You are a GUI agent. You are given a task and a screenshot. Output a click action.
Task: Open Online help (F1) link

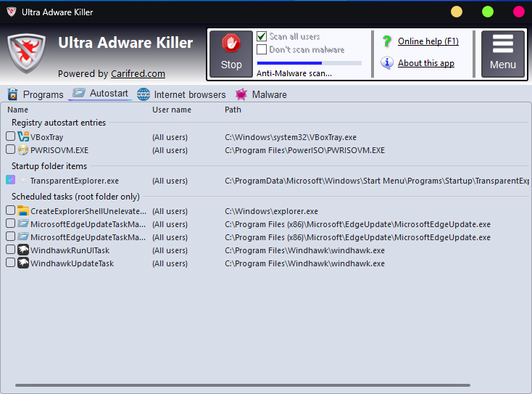pos(428,41)
